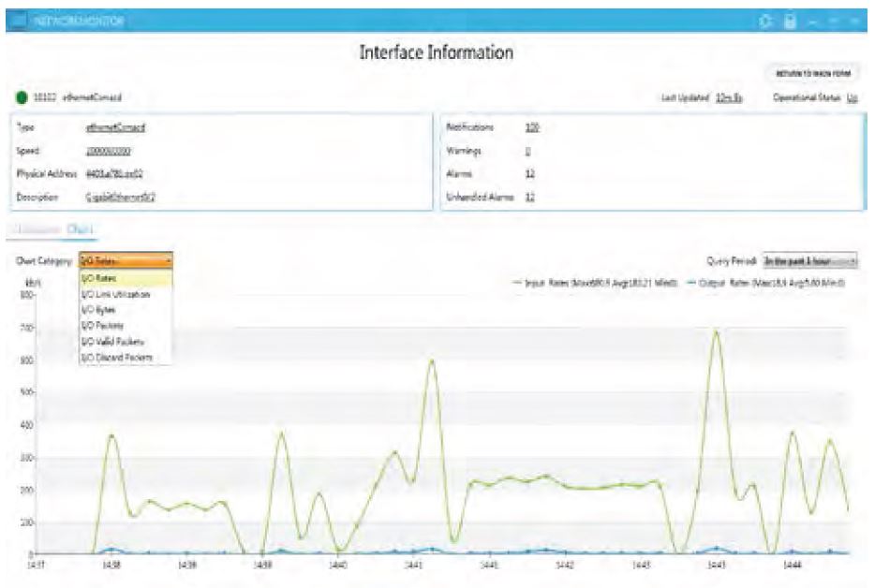Switch to the Chart tab
This screenshot has height=588, width=875.
[79, 228]
